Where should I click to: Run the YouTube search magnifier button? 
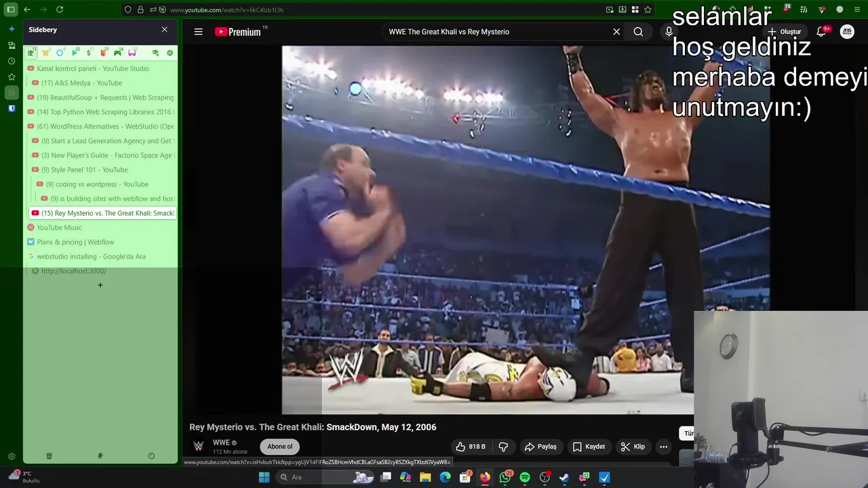(638, 32)
